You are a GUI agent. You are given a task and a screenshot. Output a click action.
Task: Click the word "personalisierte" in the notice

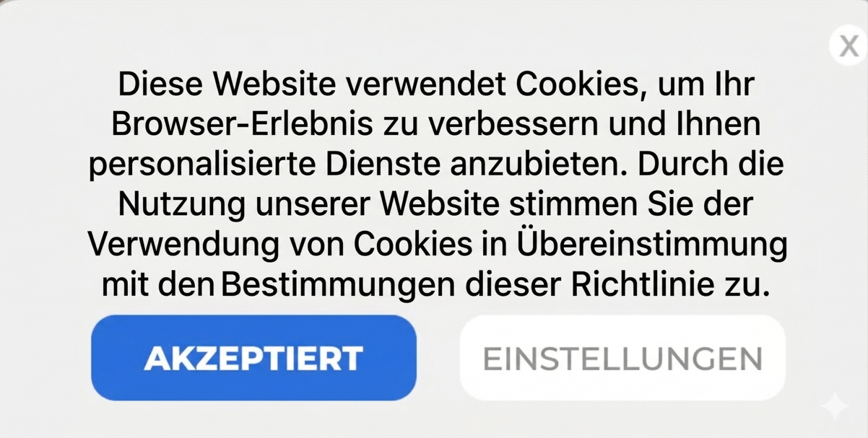(x=202, y=165)
